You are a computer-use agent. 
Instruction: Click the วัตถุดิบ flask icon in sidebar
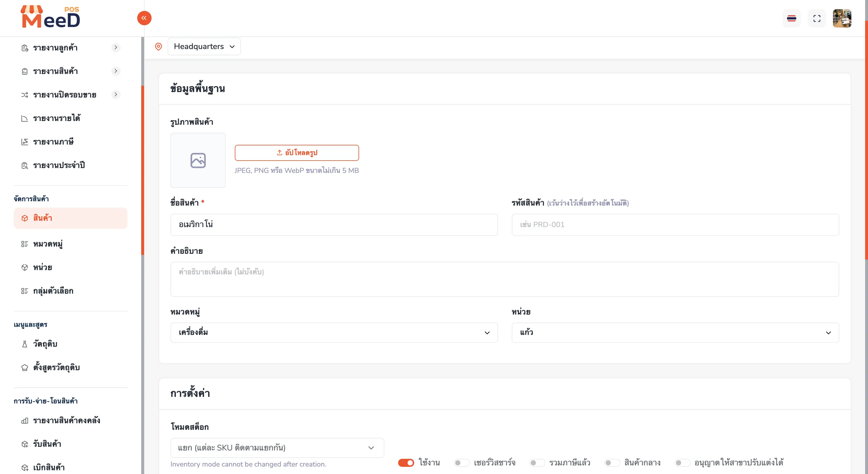point(25,344)
